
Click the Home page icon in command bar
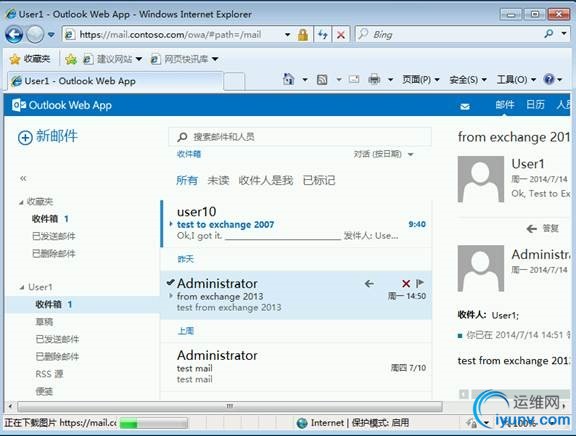(x=289, y=79)
